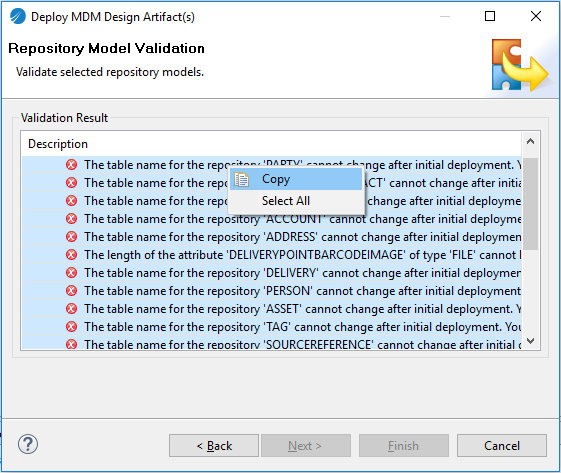The width and height of the screenshot is (561, 473).
Task: Select the 'DELIVERY' repository error row
Action: click(272, 273)
